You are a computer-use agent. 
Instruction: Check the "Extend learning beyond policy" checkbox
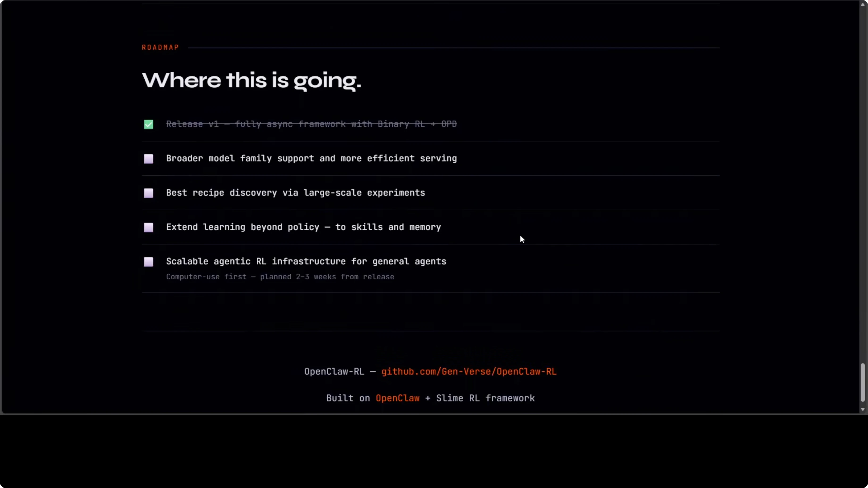(148, 227)
